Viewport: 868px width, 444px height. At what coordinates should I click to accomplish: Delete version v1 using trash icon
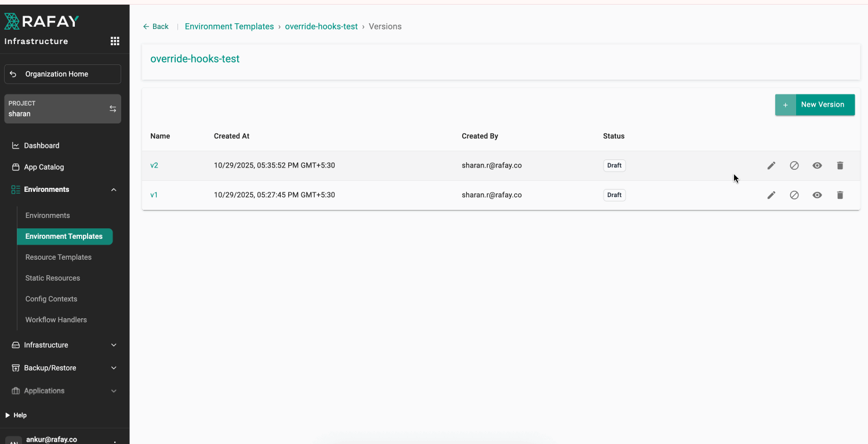click(x=840, y=195)
